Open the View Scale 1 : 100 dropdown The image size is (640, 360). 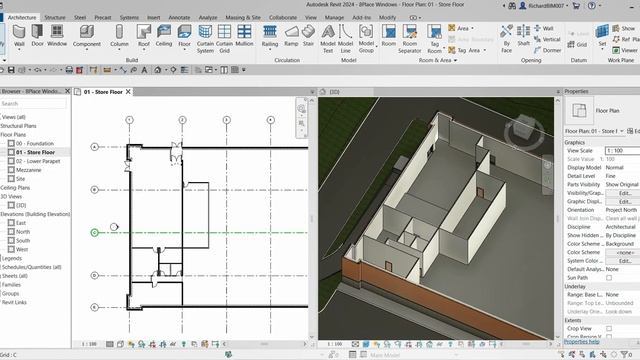tap(622, 151)
